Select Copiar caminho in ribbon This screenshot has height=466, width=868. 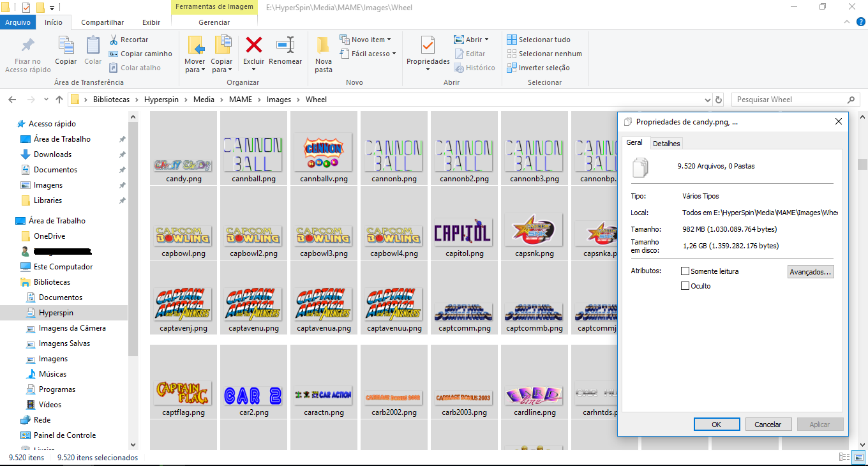[140, 54]
